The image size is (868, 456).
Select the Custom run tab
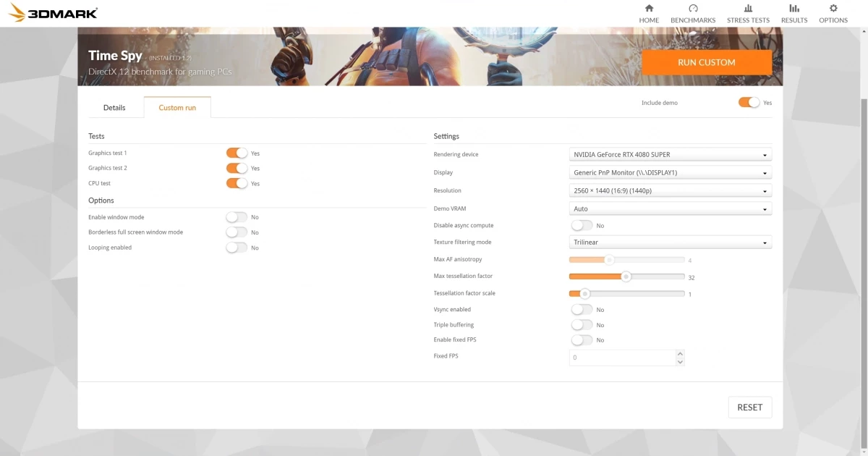177,108
